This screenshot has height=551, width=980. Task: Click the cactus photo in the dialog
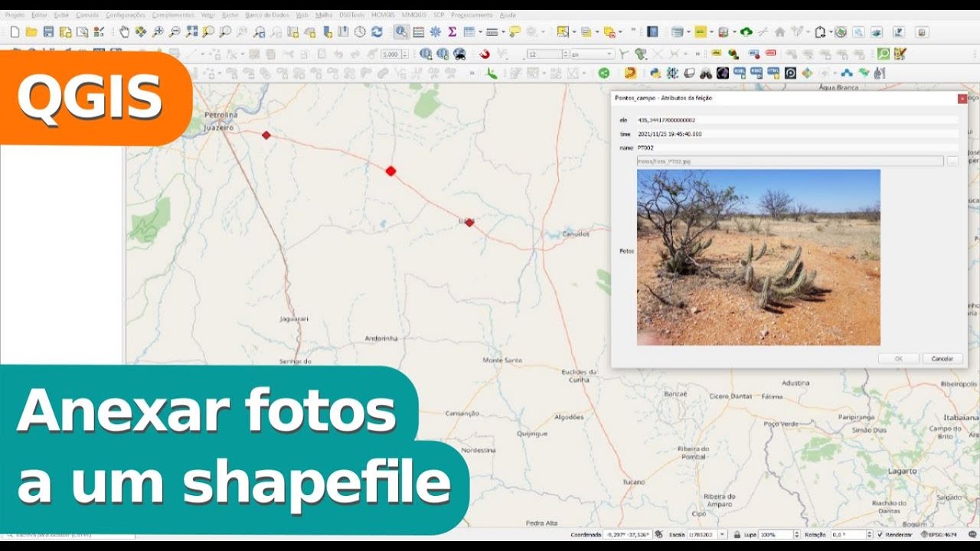(x=759, y=257)
